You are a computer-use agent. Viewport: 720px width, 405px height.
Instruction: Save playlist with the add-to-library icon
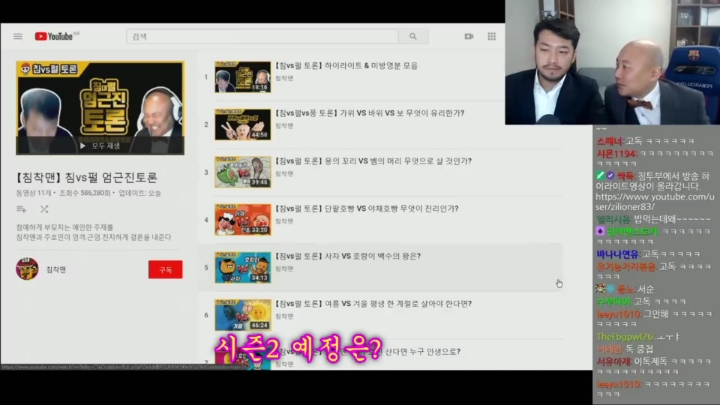click(21, 209)
